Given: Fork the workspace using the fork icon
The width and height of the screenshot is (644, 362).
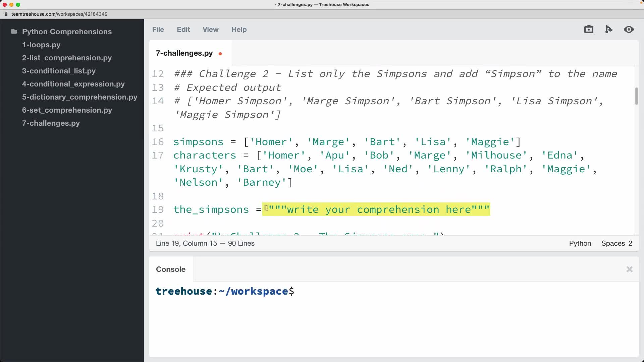Looking at the screenshot, I should (x=609, y=29).
